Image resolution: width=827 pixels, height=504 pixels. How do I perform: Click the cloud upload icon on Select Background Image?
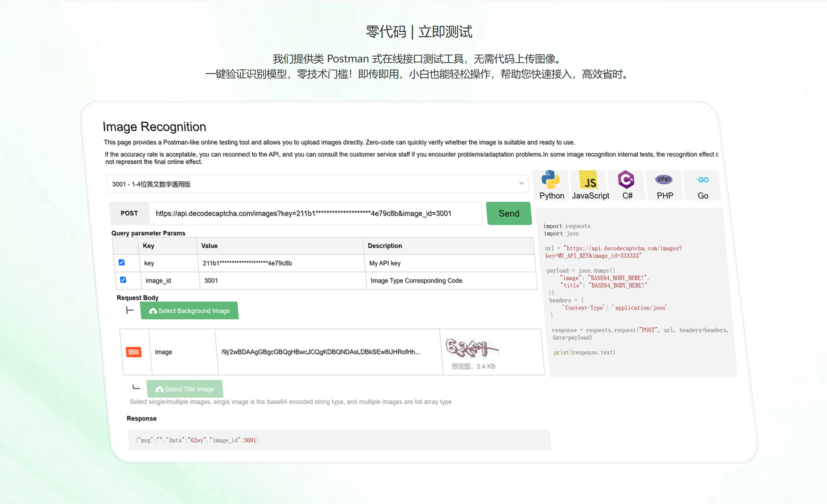153,311
